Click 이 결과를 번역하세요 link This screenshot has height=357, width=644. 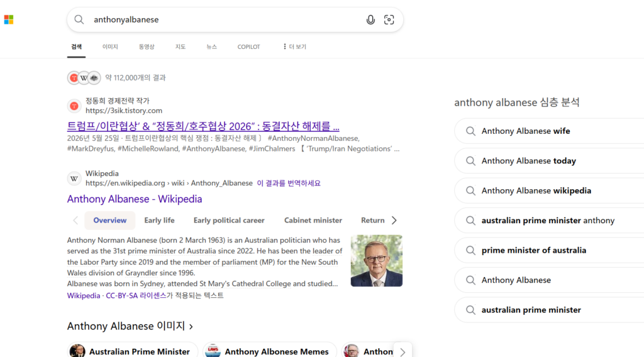[x=288, y=183]
